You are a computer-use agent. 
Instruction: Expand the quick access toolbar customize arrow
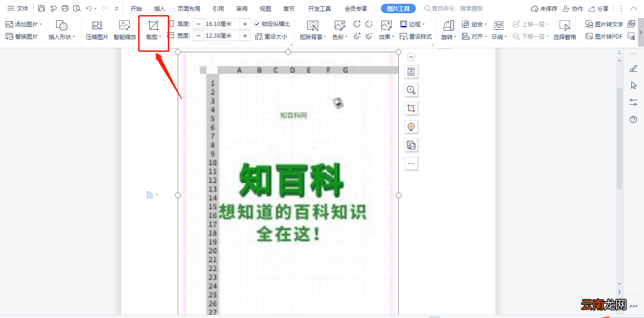click(117, 8)
